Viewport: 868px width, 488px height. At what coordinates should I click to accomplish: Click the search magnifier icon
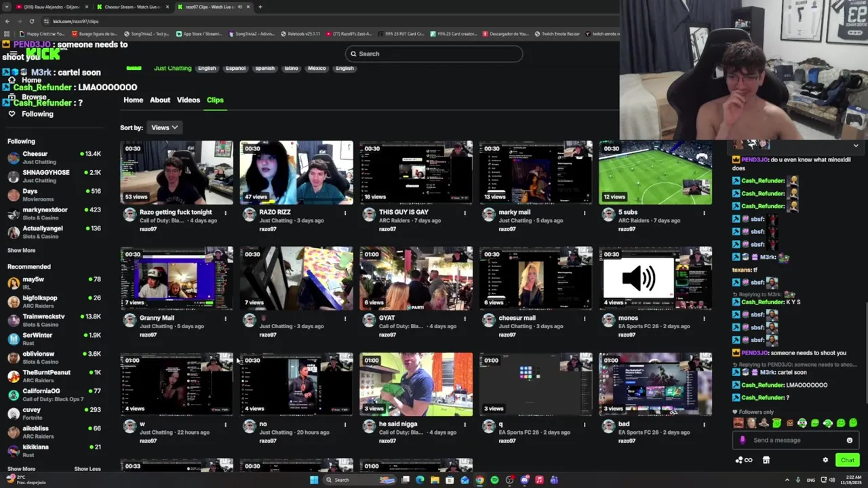coord(353,54)
